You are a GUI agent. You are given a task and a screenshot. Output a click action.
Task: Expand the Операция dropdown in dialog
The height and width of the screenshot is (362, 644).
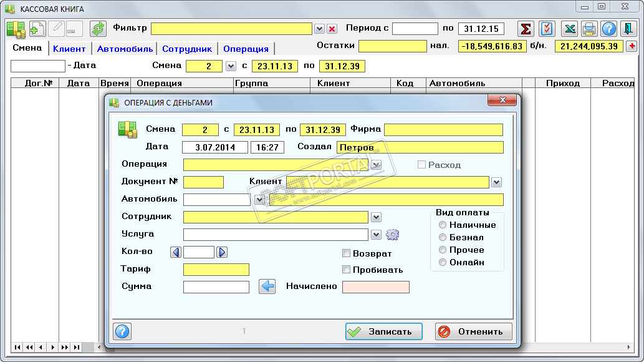click(376, 165)
